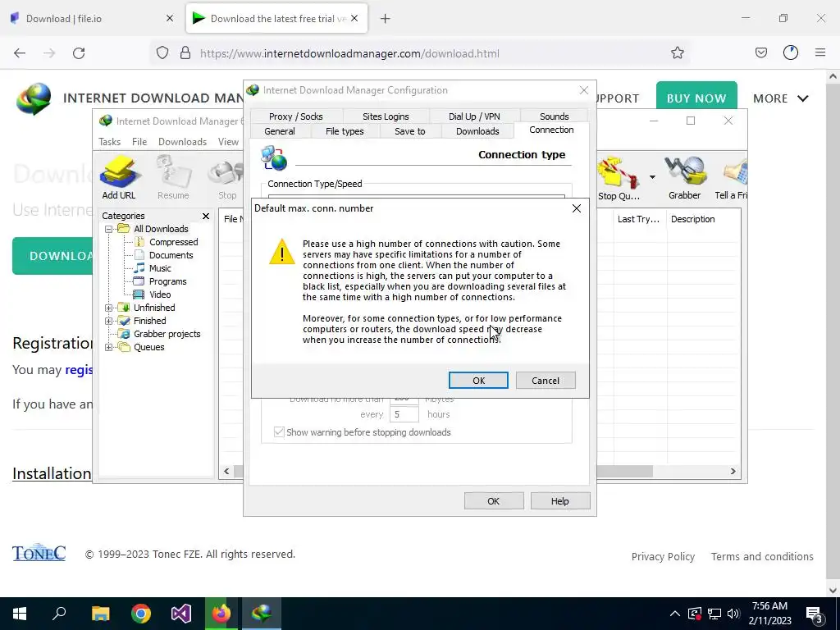840x630 pixels.
Task: Select the Video category
Action: point(160,294)
